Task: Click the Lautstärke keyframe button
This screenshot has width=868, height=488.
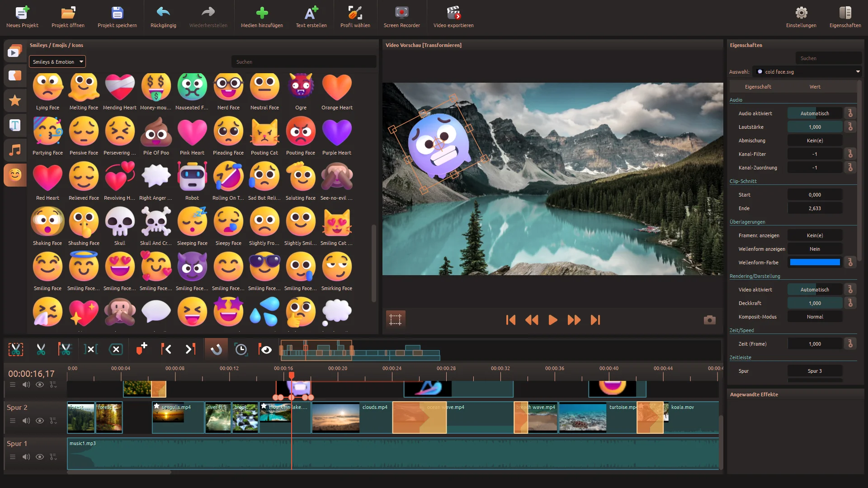Action: tap(850, 127)
